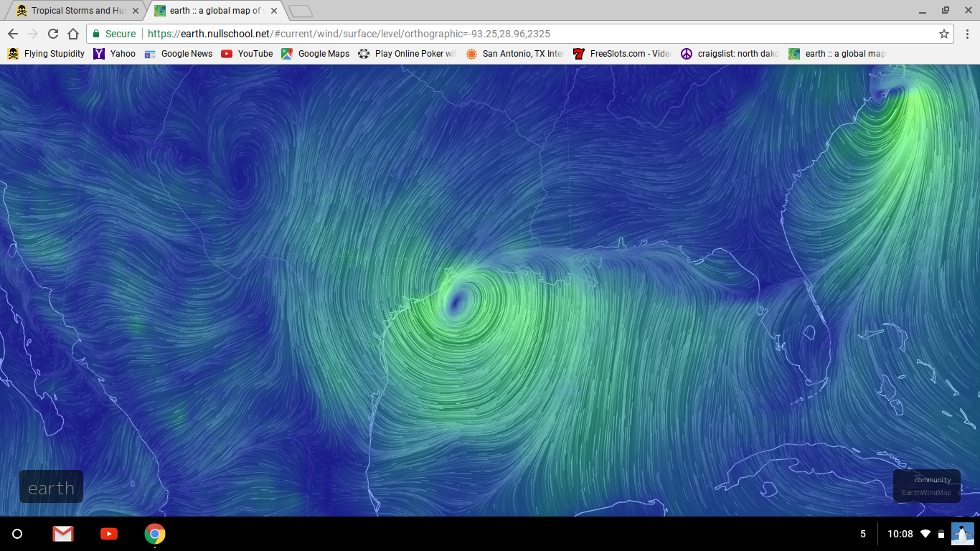This screenshot has height=551, width=980.
Task: Open the YouTube bookmark
Action: pyautogui.click(x=247, y=54)
